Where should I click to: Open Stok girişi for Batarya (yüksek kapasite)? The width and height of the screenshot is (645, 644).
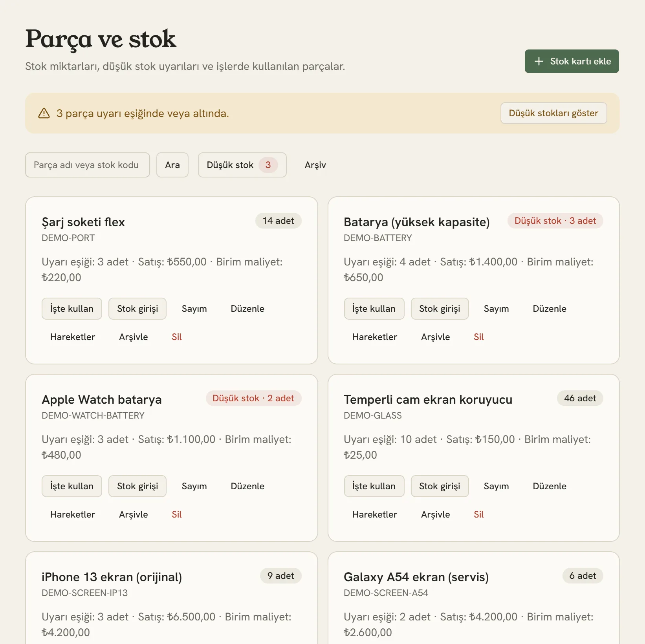pyautogui.click(x=440, y=309)
